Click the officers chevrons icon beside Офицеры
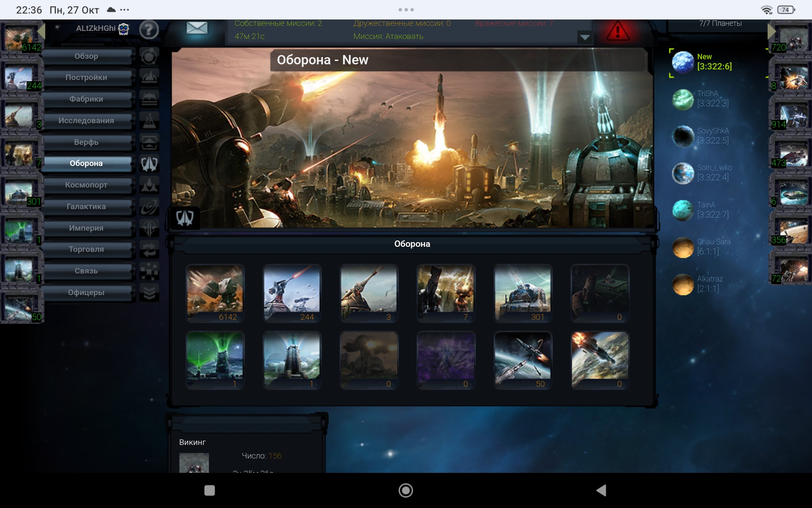Image resolution: width=812 pixels, height=508 pixels. 149,292
